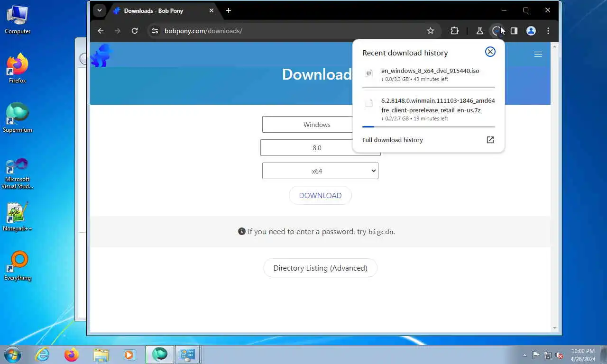Open the Windows Start button

click(13, 354)
